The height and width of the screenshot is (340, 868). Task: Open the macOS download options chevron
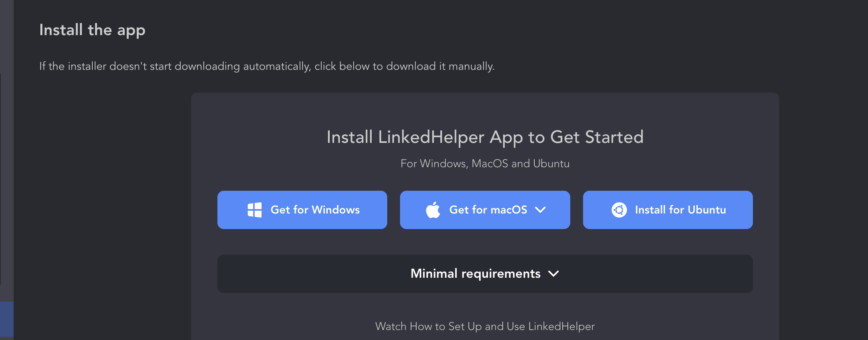click(540, 210)
